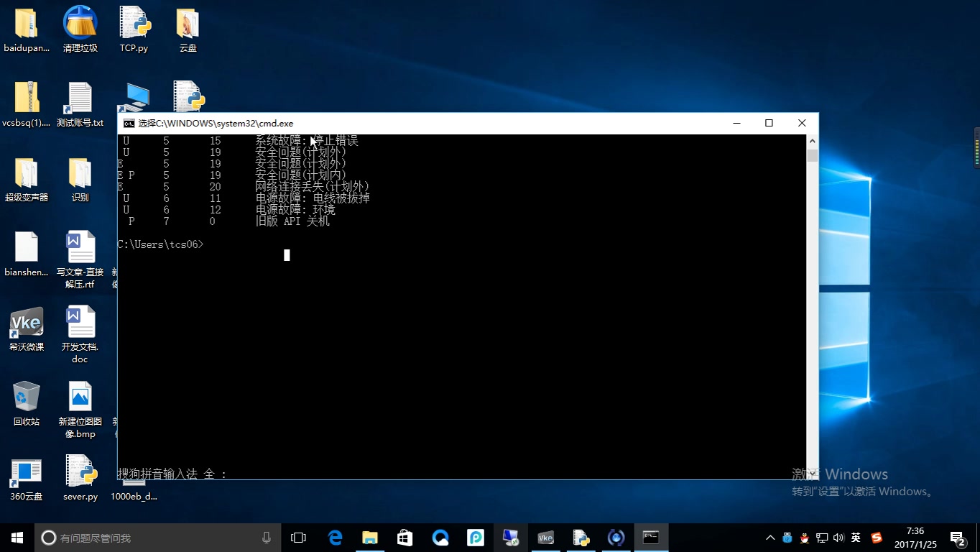The height and width of the screenshot is (552, 980).
Task: Expand hidden system tray icons
Action: click(769, 537)
